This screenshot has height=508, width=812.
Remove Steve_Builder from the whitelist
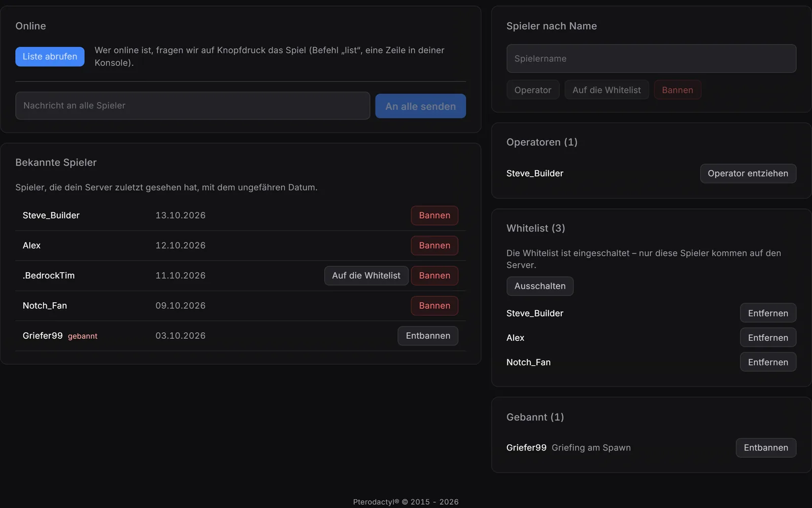tap(768, 313)
